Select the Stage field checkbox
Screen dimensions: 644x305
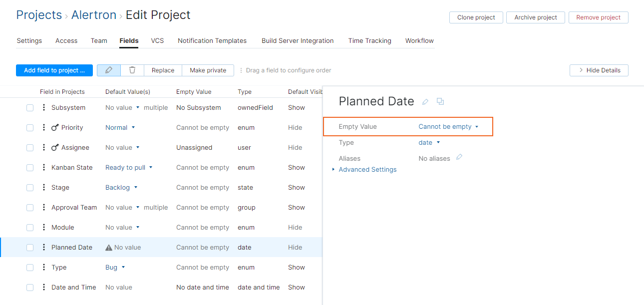pos(30,188)
